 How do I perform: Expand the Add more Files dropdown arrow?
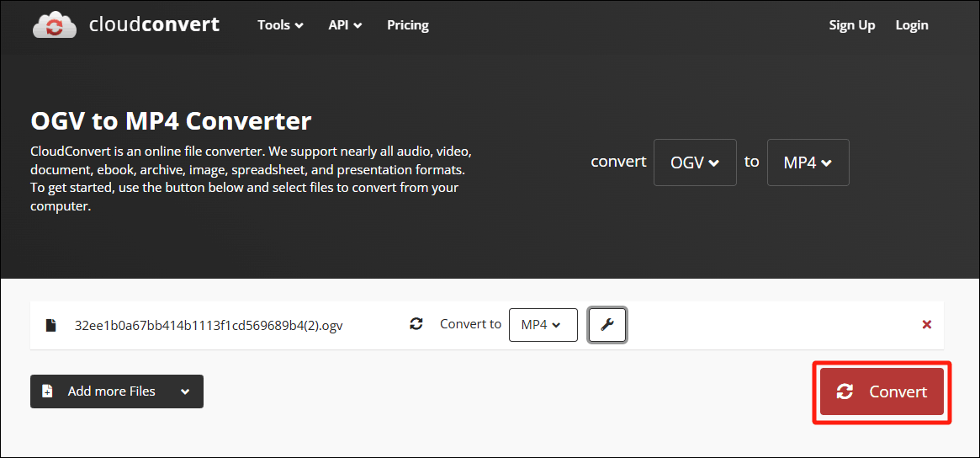[185, 391]
